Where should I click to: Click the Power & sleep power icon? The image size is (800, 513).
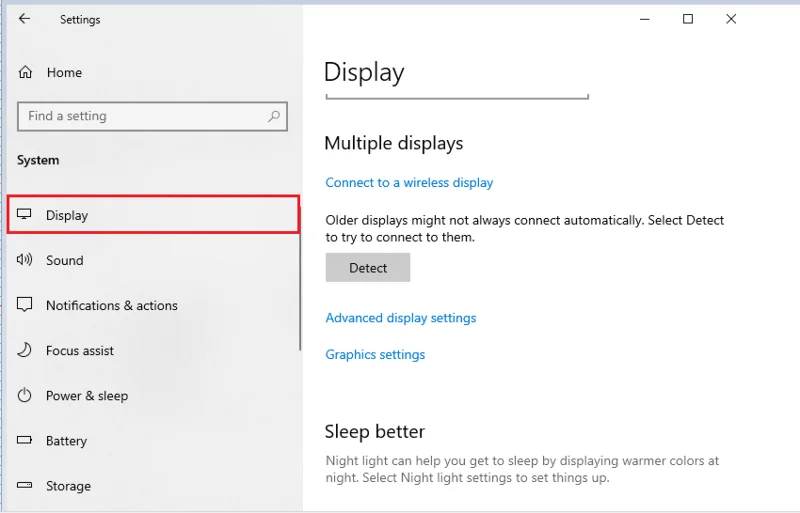pos(24,395)
